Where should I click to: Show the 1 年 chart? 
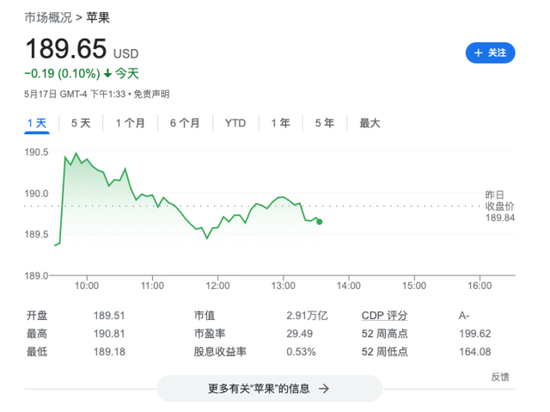(x=280, y=123)
